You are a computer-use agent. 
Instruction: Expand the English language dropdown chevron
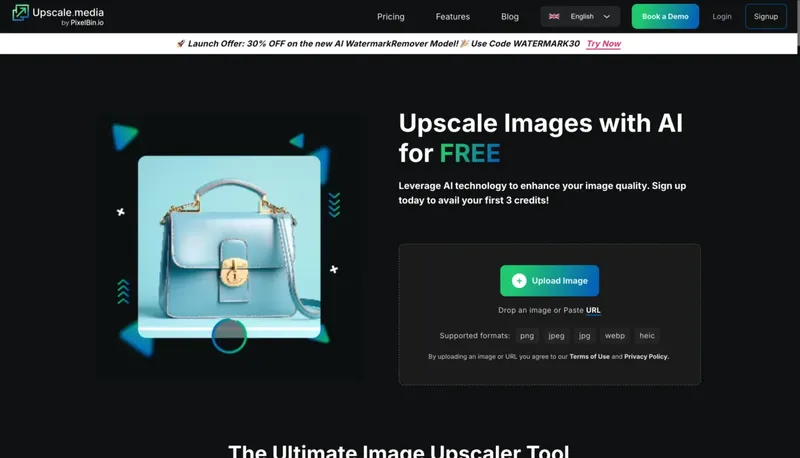pos(607,17)
